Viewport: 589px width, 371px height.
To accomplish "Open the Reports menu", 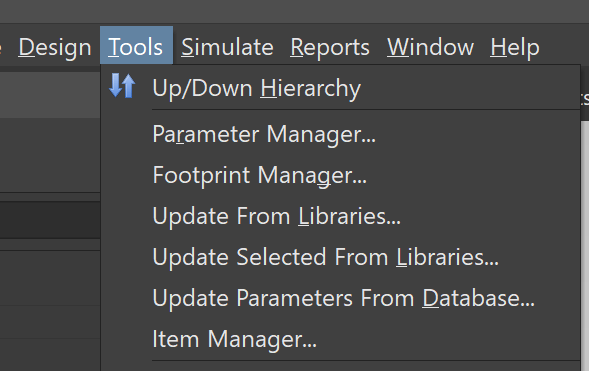I will pyautogui.click(x=330, y=48).
